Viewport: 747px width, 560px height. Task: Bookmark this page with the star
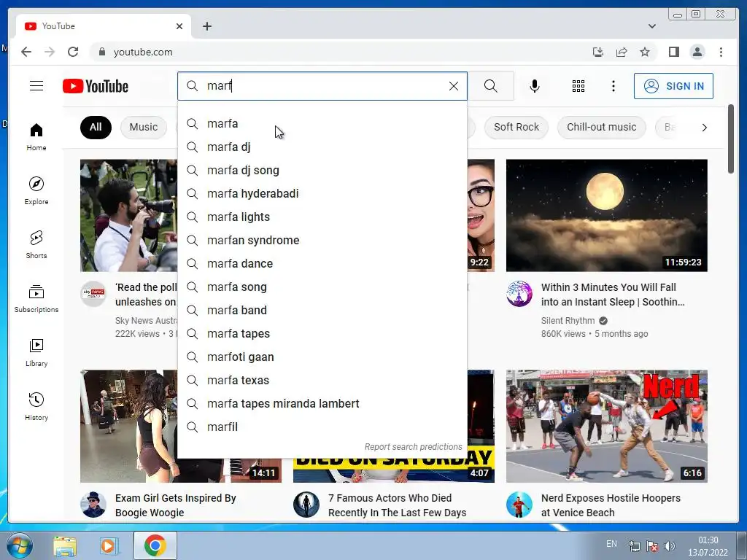645,52
